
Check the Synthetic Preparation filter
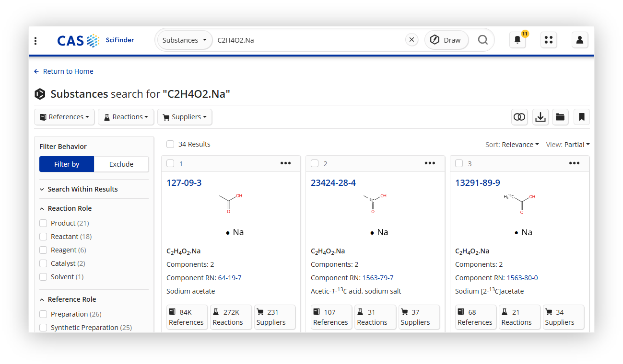[x=43, y=328]
